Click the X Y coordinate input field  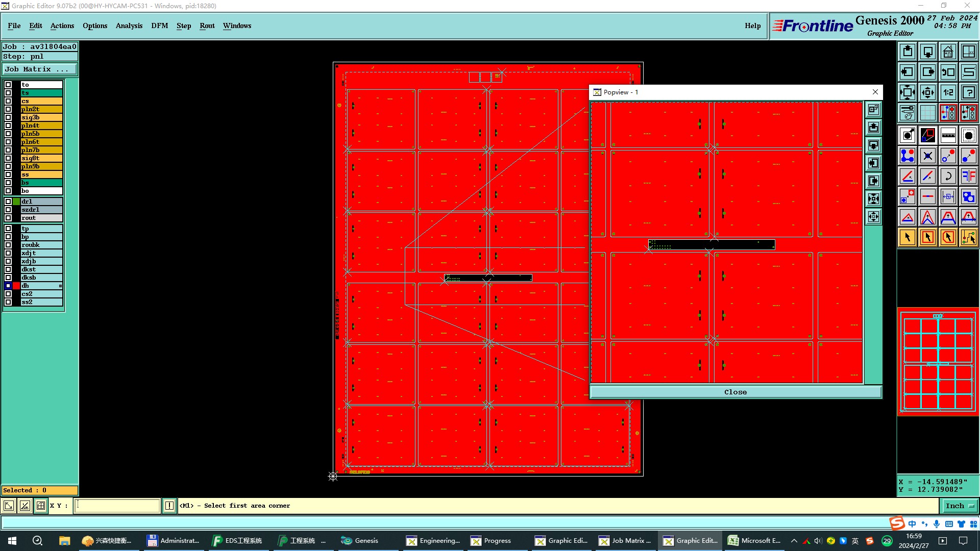117,506
